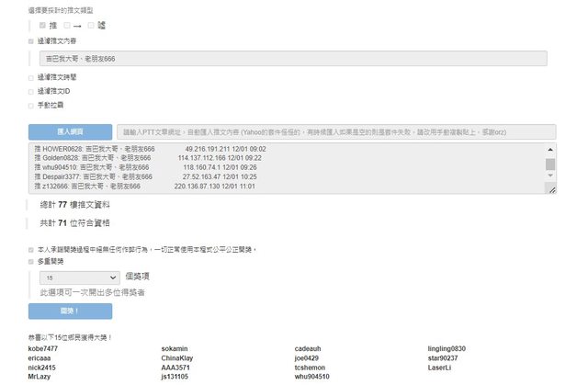Click the comments list scrollbar thumb
This screenshot has height=385, width=588.
(x=550, y=165)
